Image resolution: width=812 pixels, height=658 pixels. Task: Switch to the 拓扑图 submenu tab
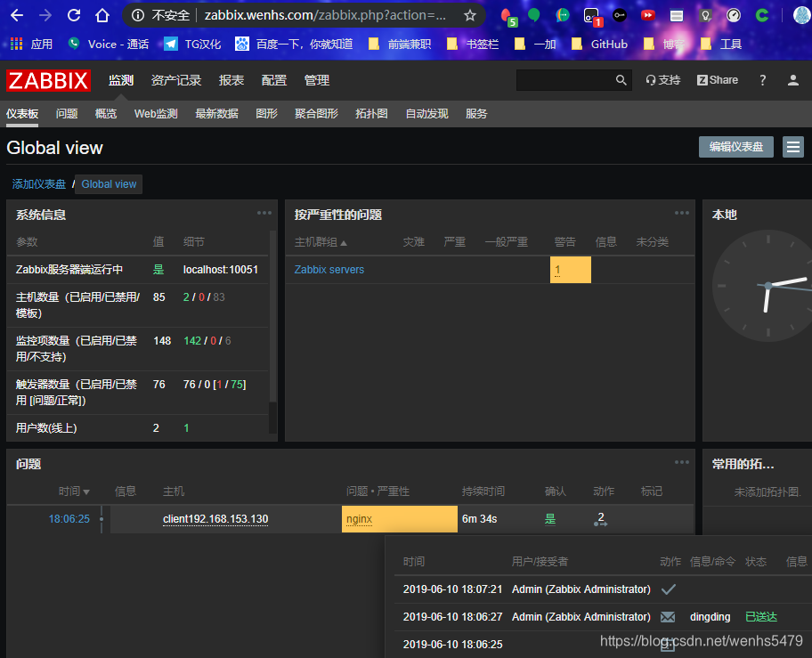tap(371, 114)
